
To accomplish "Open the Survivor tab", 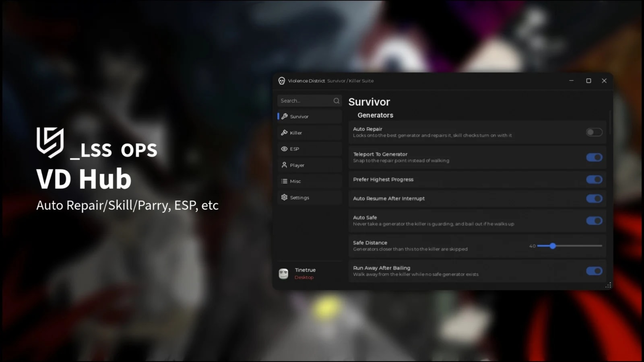I will [310, 116].
